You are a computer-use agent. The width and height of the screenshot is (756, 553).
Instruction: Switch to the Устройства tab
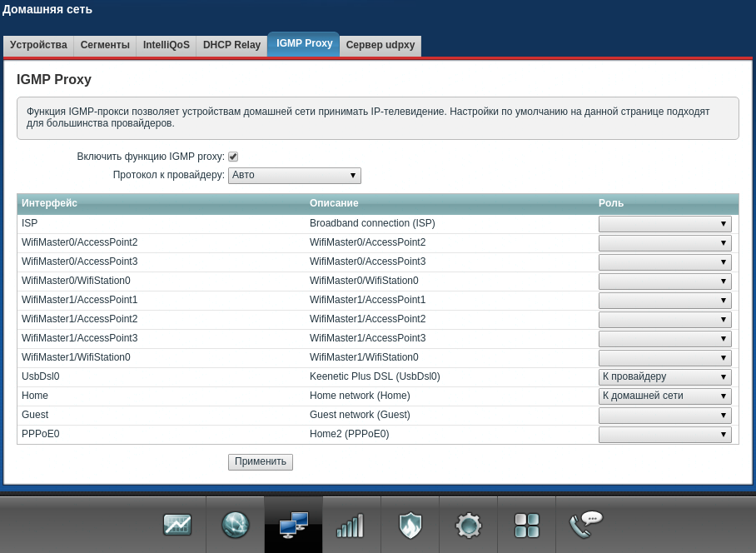click(38, 45)
